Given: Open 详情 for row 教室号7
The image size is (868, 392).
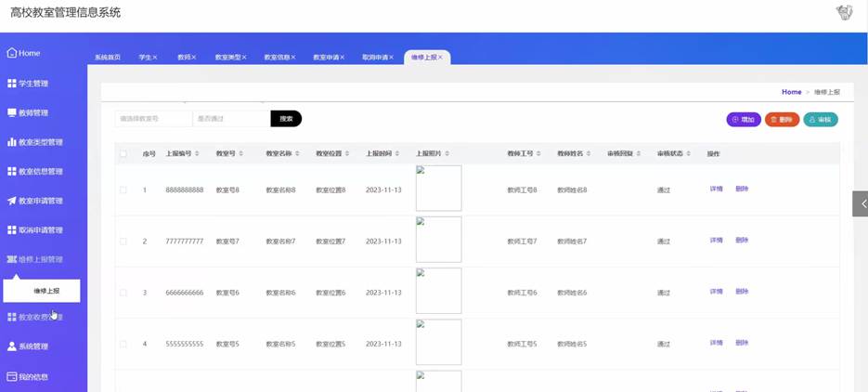Looking at the screenshot, I should coord(717,241).
